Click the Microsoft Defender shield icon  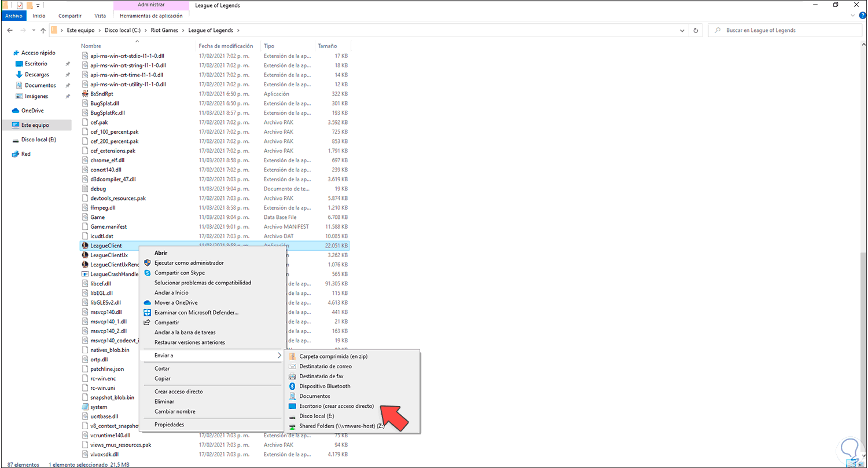pos(147,312)
